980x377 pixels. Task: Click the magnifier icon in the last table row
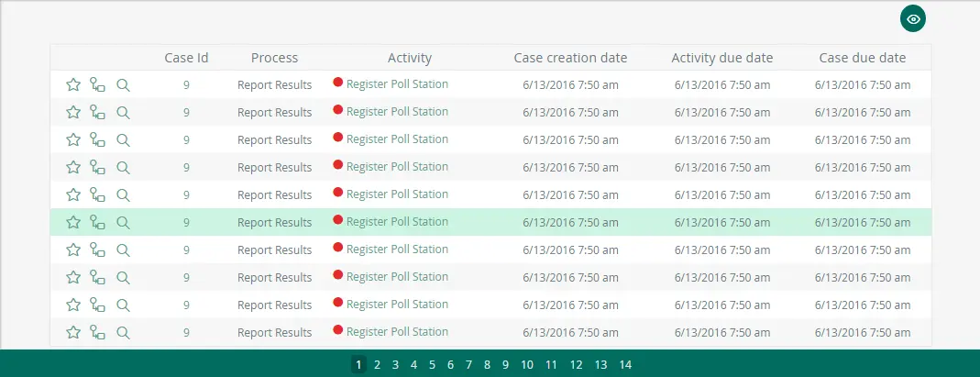123,332
